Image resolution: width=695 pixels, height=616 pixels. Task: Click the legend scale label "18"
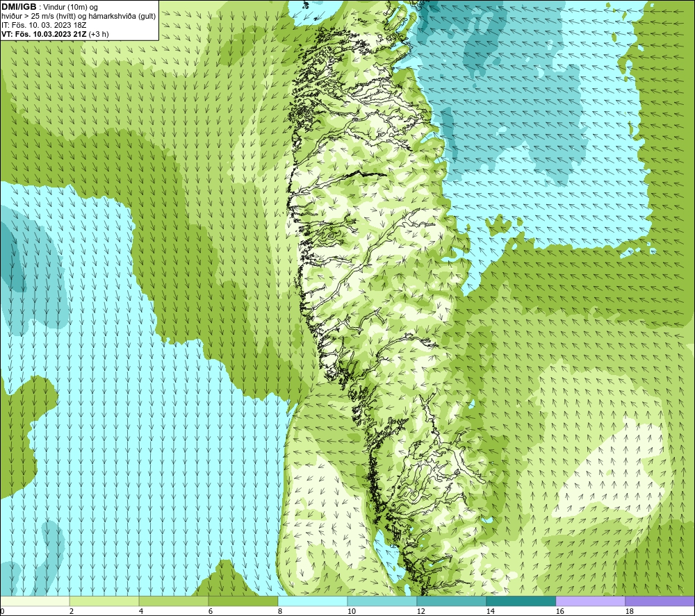click(x=629, y=611)
